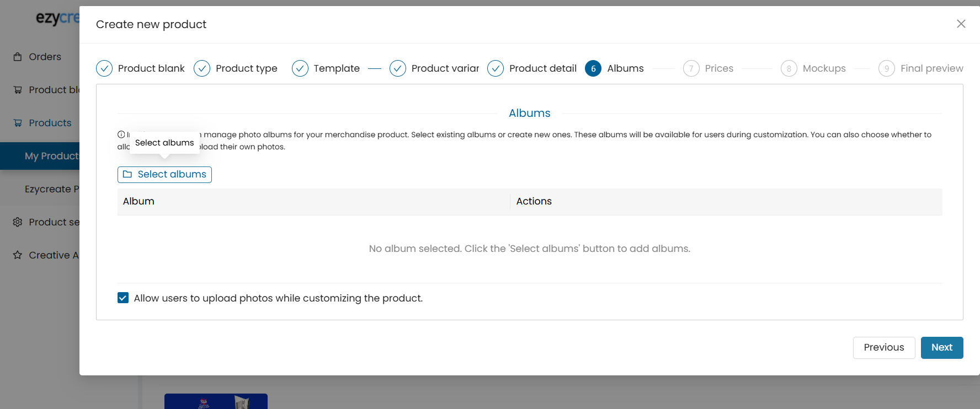Viewport: 980px width, 409px height.
Task: Select My Products in the sidebar
Action: (x=40, y=156)
